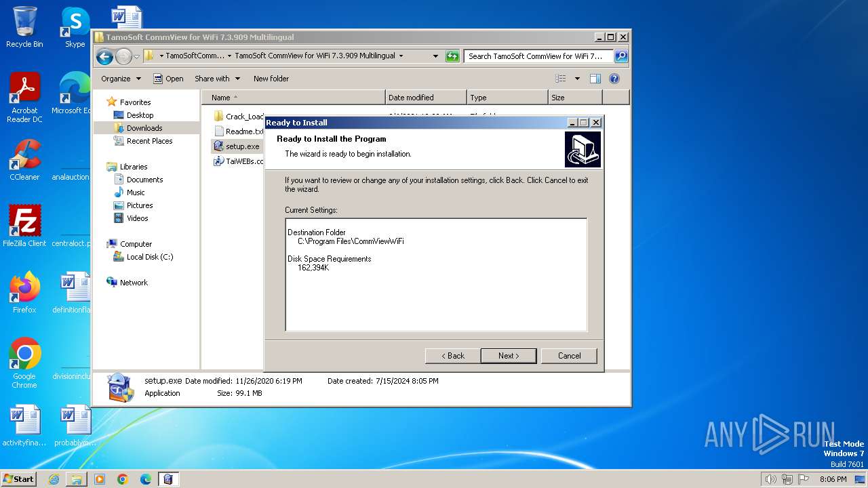Open the Firefox desktop shortcut
This screenshot has height=488, width=868.
click(x=24, y=293)
